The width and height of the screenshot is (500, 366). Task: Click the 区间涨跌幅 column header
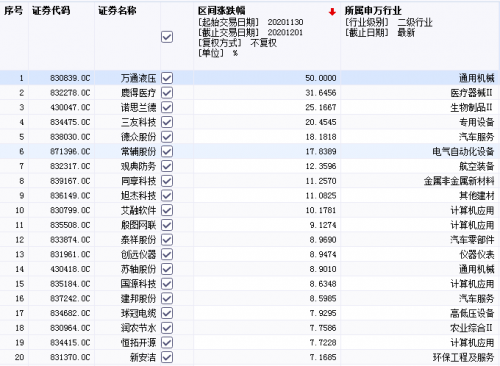[x=221, y=11]
